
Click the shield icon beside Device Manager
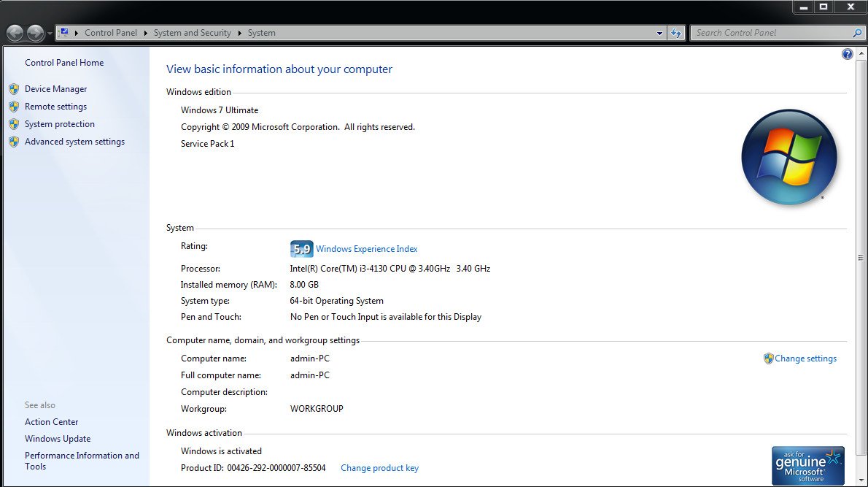pos(14,88)
